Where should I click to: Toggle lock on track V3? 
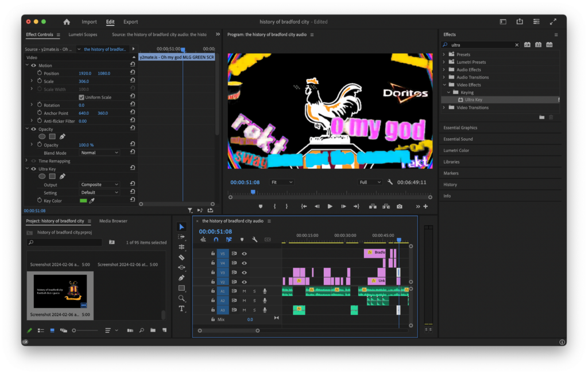pos(213,272)
